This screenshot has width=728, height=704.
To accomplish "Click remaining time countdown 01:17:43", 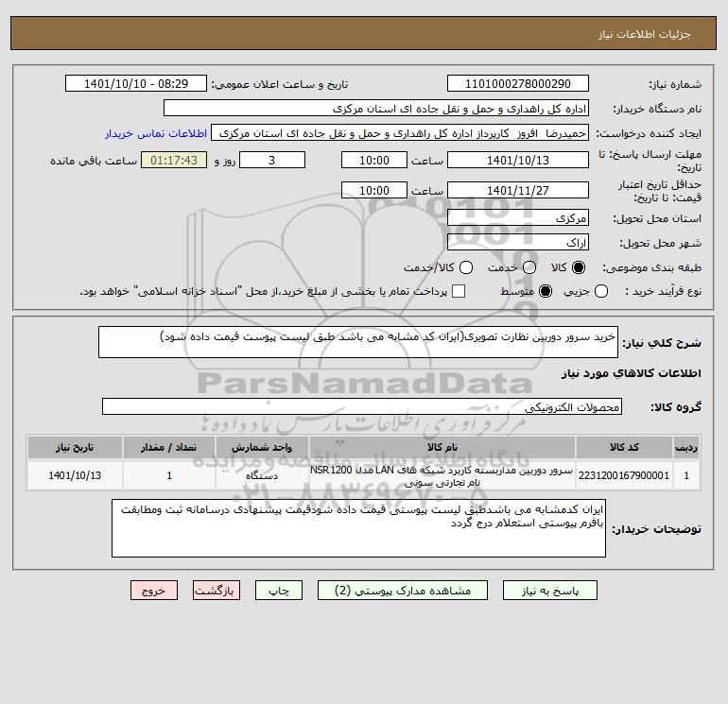I will [174, 160].
